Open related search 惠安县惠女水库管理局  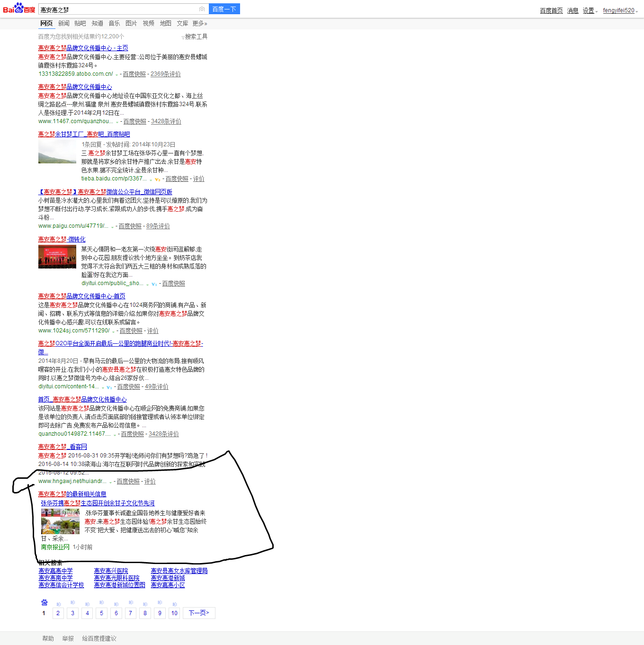[179, 571]
